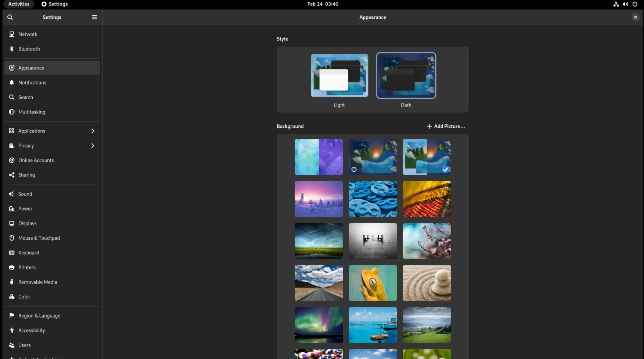The image size is (644, 359).
Task: Set the yellow frog wallpaper
Action: coord(373,283)
